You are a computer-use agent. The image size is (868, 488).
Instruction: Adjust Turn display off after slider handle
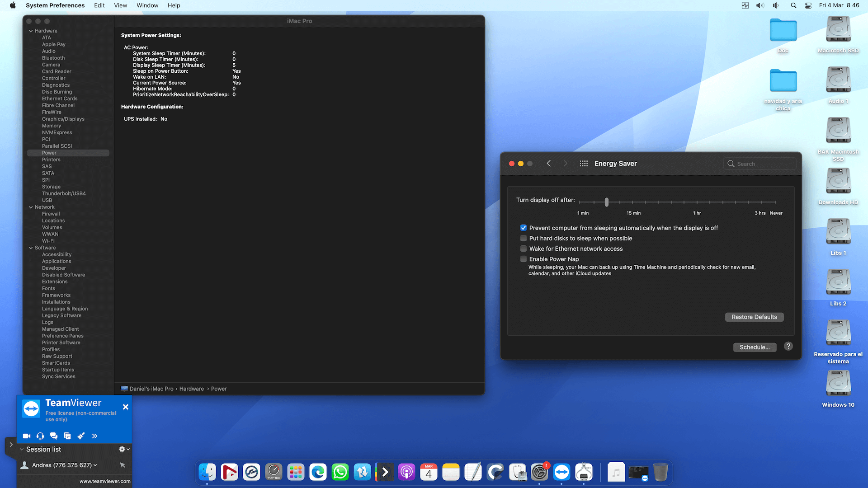coord(607,202)
